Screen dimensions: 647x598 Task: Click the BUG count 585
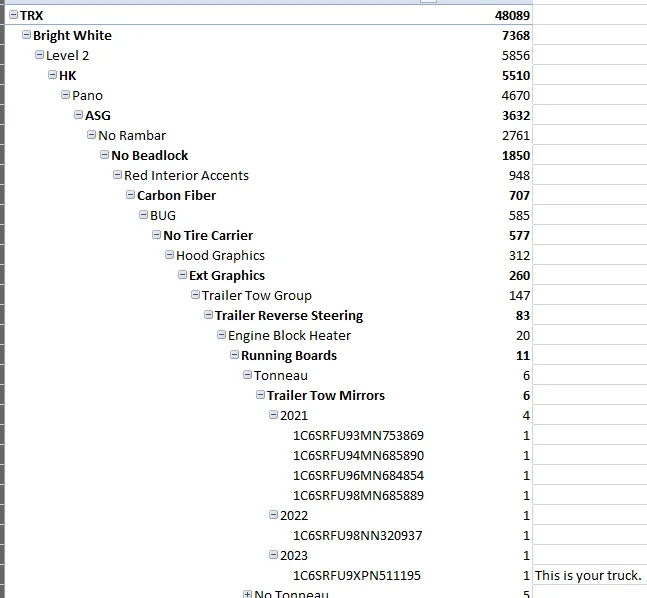click(x=519, y=215)
